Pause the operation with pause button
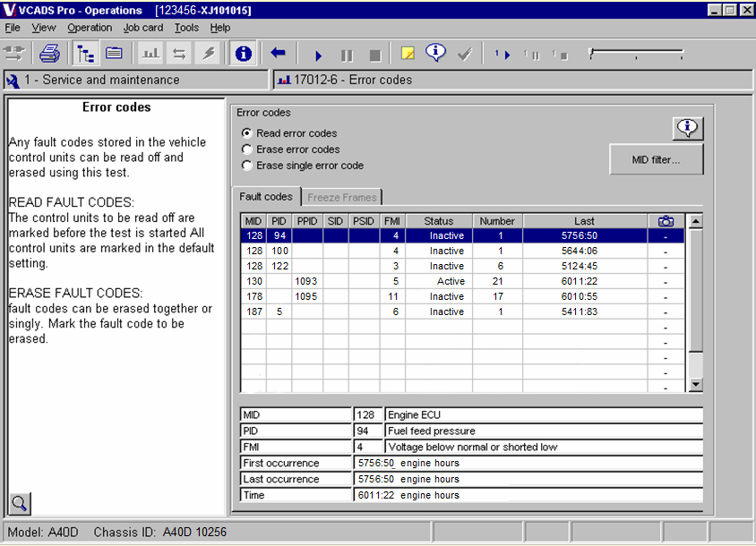The height and width of the screenshot is (546, 756). tap(347, 55)
